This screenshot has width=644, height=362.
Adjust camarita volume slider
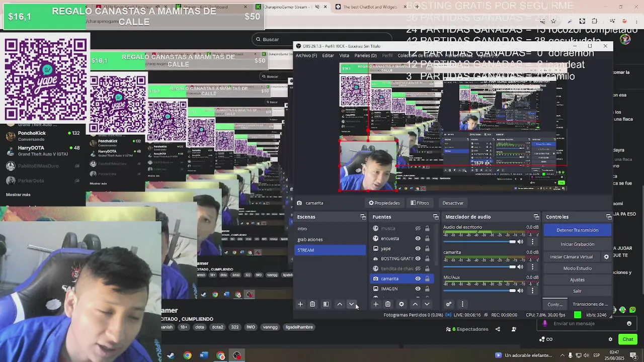[x=479, y=266]
